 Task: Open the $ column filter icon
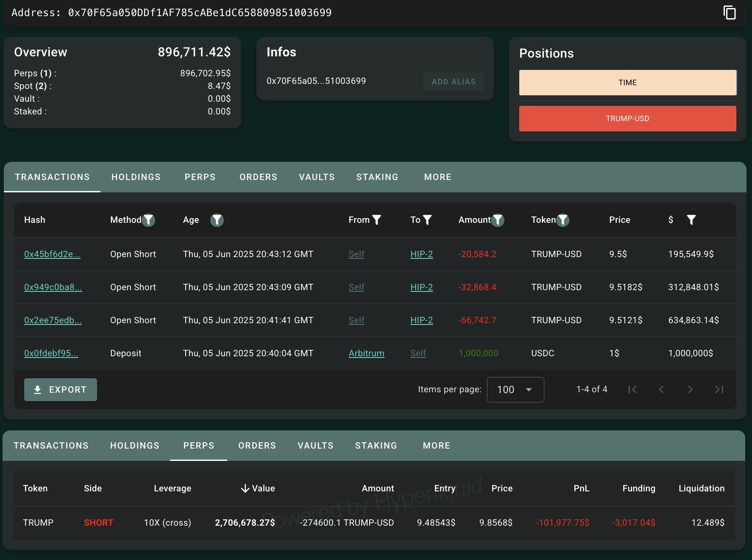691,220
